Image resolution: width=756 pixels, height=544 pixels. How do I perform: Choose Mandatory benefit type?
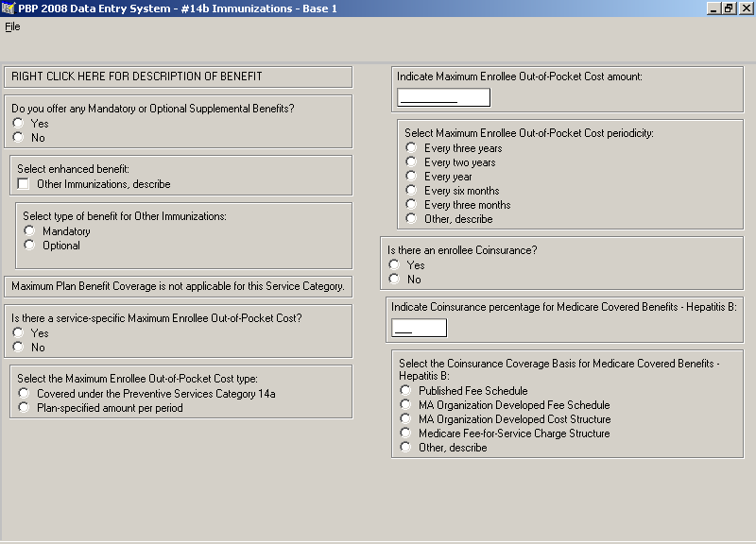29,231
